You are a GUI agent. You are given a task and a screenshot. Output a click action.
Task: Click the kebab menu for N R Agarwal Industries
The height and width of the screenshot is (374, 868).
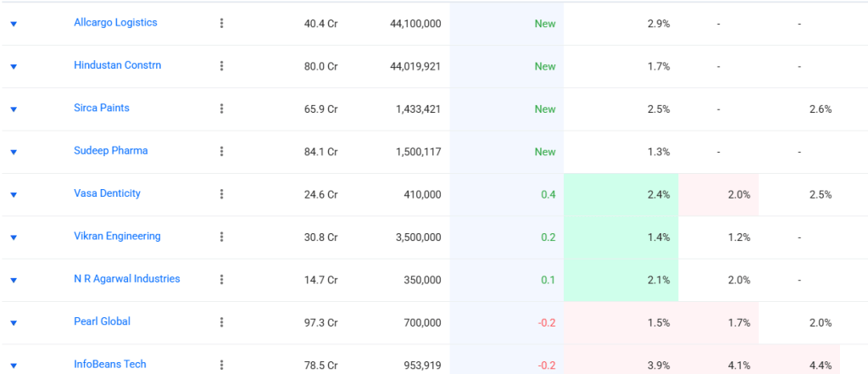pos(221,280)
